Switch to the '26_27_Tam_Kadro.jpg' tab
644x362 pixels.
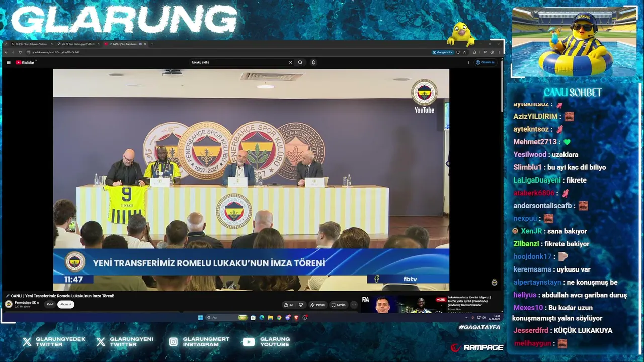click(x=78, y=44)
